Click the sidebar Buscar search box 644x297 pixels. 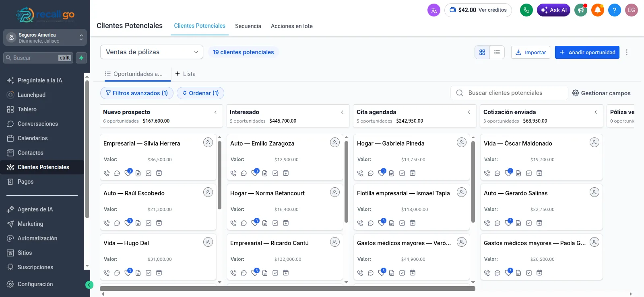click(39, 58)
